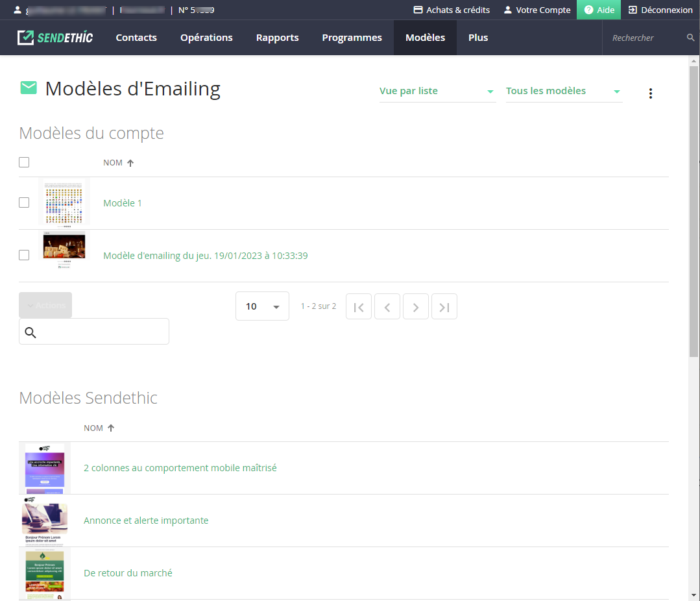Open the Achats & crédits section

tap(451, 10)
